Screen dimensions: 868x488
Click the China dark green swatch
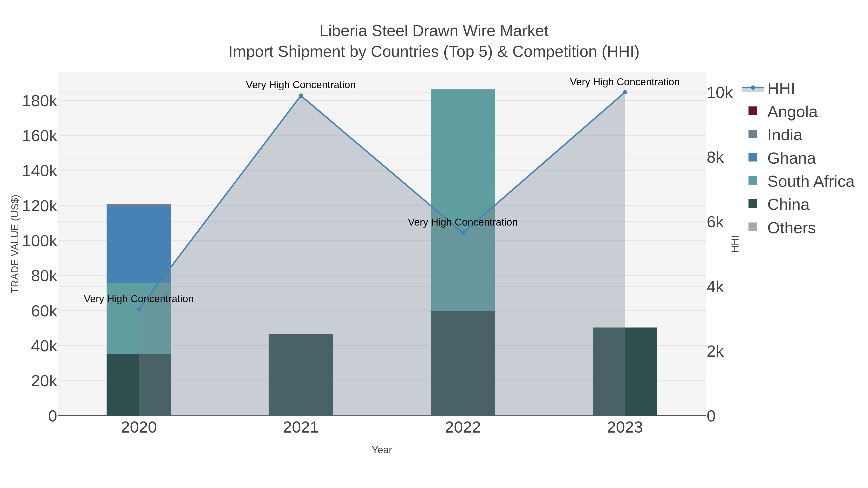click(753, 204)
